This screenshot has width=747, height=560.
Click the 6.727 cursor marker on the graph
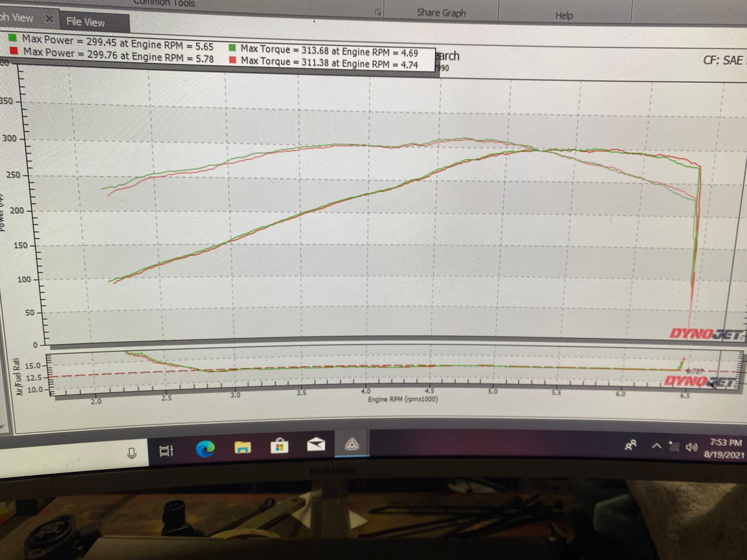[x=695, y=371]
